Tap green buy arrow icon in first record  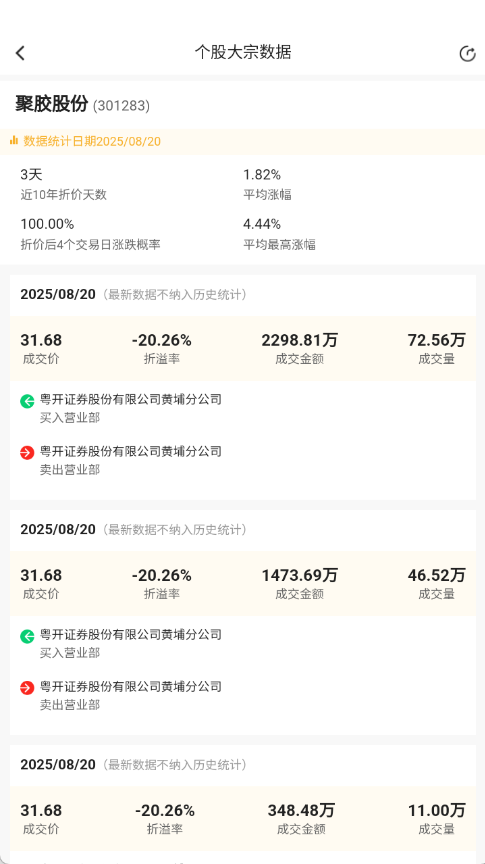27,401
